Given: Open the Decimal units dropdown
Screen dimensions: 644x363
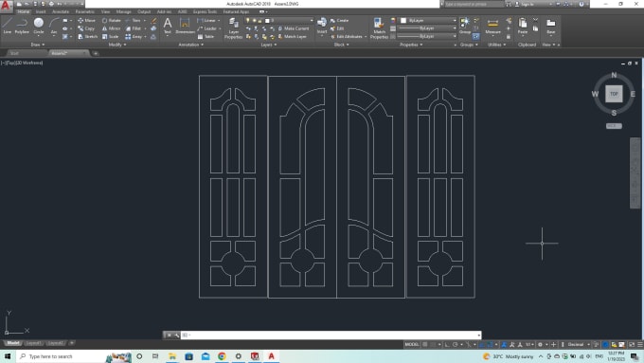Looking at the screenshot, I should 579,344.
